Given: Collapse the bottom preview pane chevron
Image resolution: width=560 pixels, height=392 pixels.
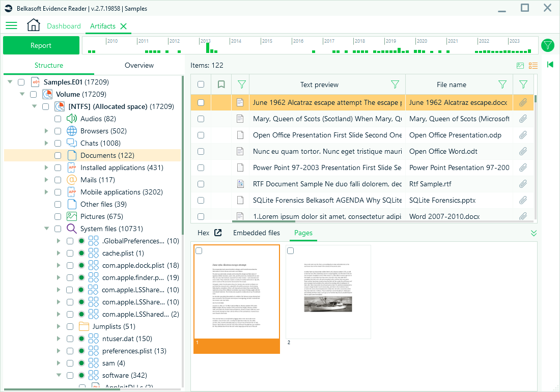Looking at the screenshot, I should (x=534, y=233).
